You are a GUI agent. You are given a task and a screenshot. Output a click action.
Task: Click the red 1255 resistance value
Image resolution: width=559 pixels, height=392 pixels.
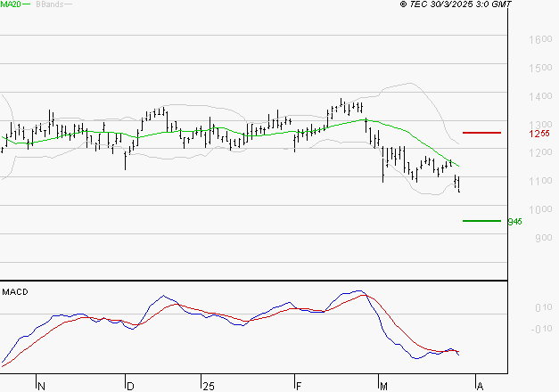pyautogui.click(x=539, y=134)
